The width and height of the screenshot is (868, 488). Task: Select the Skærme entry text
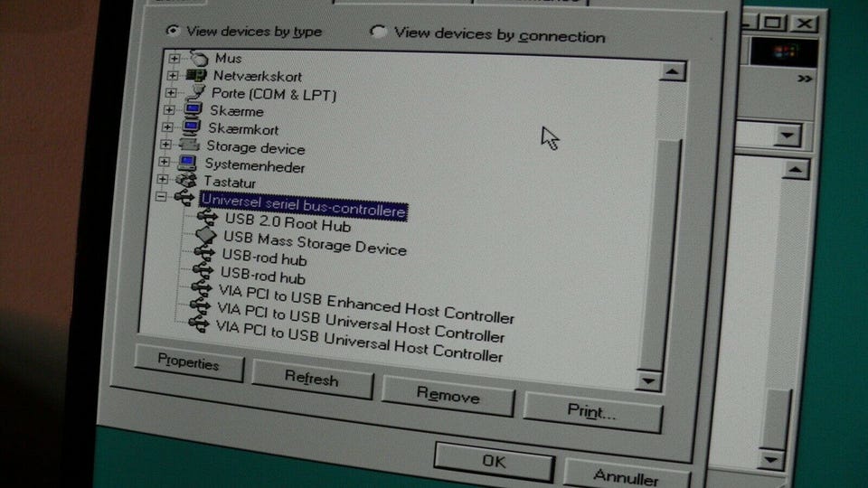(237, 111)
